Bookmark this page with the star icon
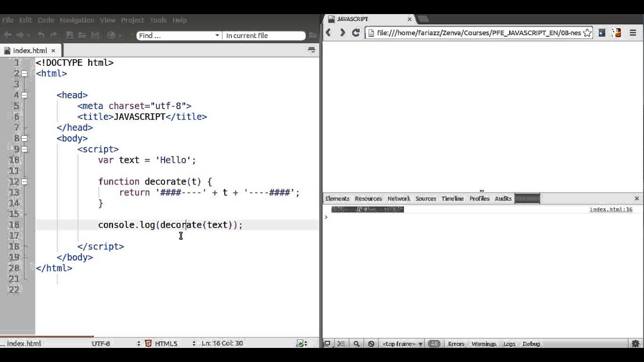This screenshot has width=644, height=362. coord(588,33)
